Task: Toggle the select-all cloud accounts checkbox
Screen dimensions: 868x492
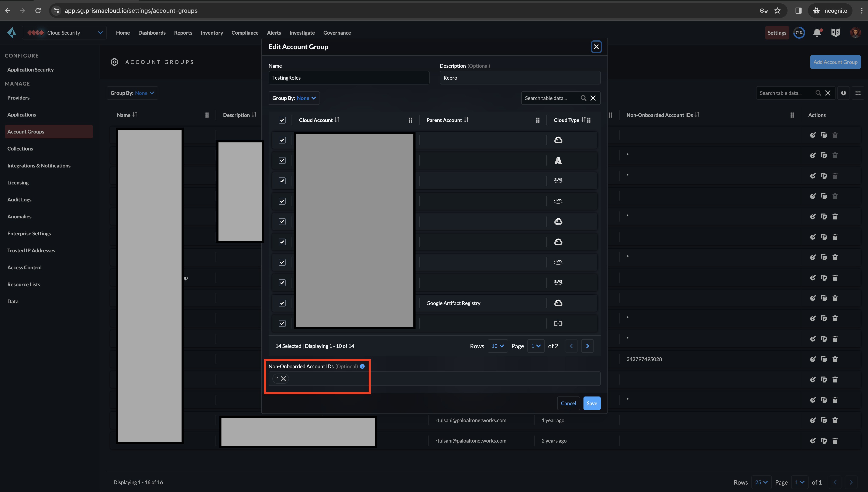Action: coord(282,120)
